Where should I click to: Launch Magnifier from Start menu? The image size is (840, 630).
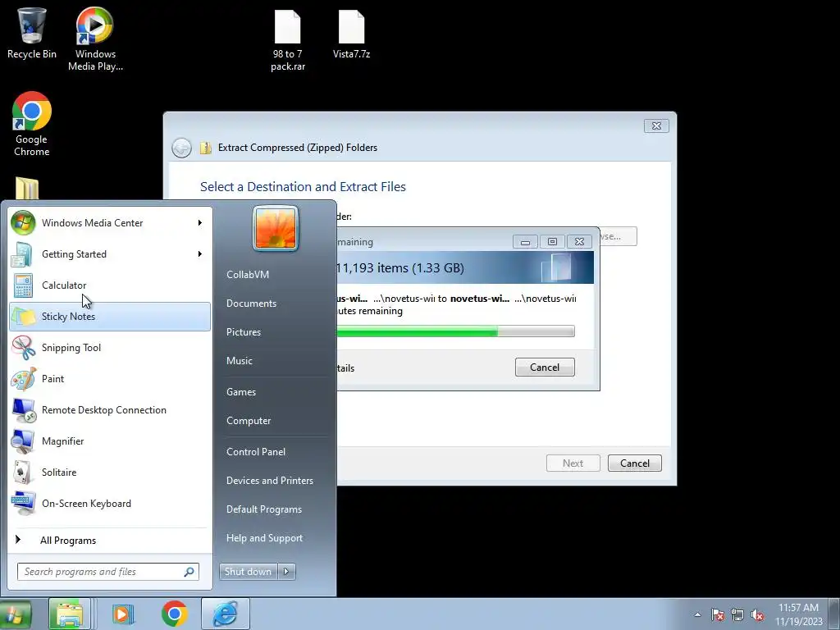click(110, 441)
